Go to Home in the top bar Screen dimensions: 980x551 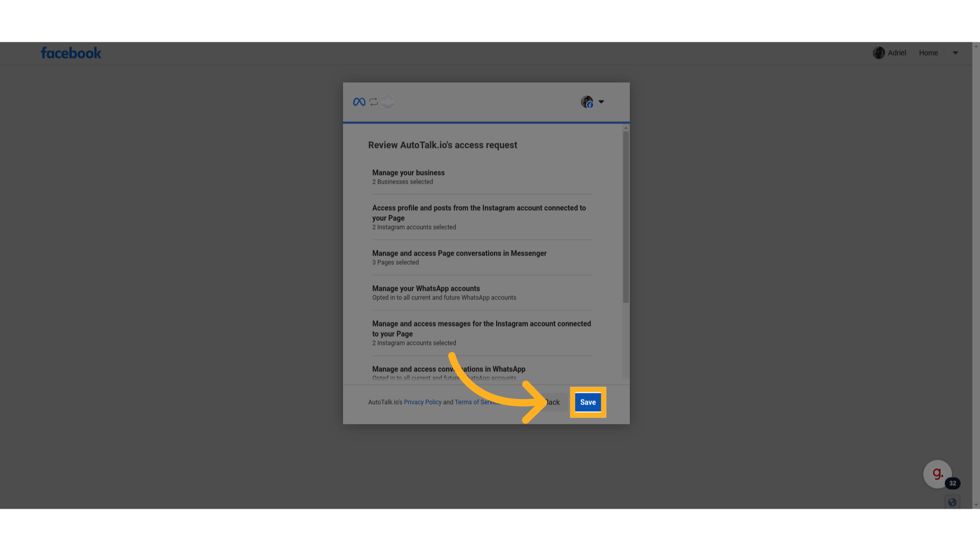[928, 53]
